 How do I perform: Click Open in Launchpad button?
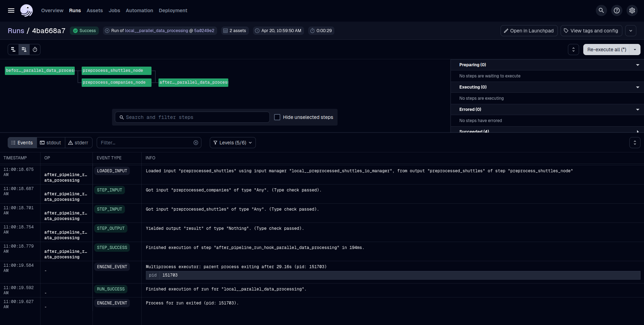click(529, 31)
